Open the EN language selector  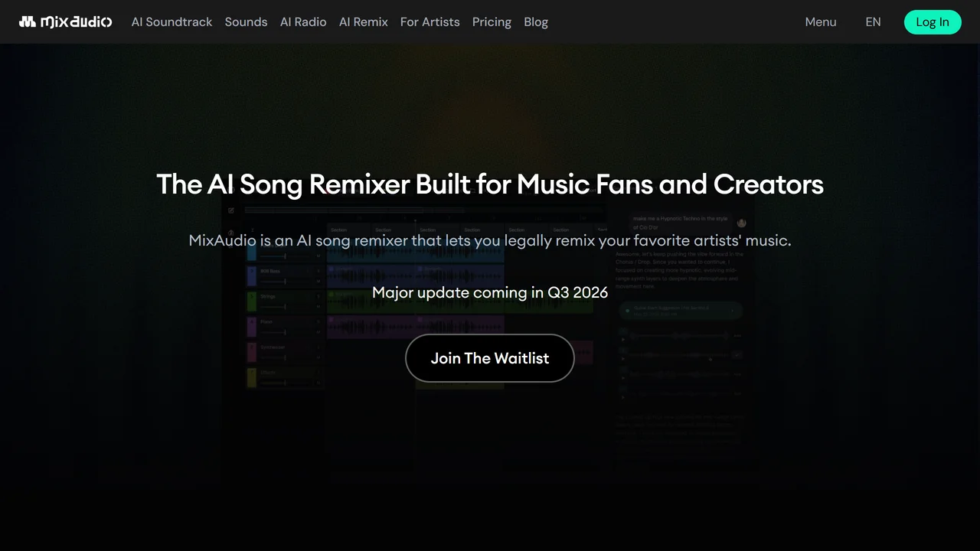(x=873, y=22)
